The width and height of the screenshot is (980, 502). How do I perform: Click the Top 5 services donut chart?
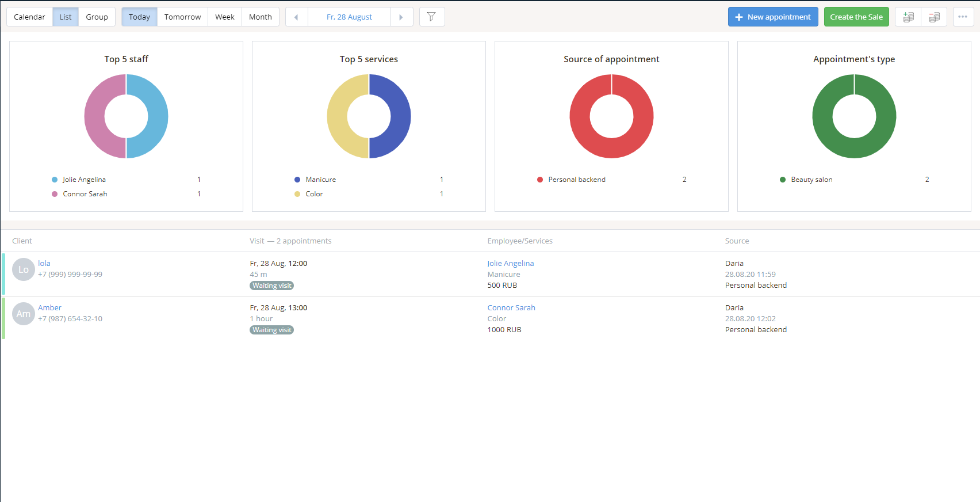369,116
